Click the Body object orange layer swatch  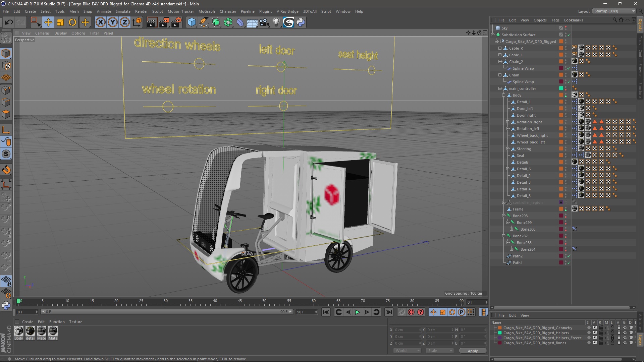coord(561,95)
